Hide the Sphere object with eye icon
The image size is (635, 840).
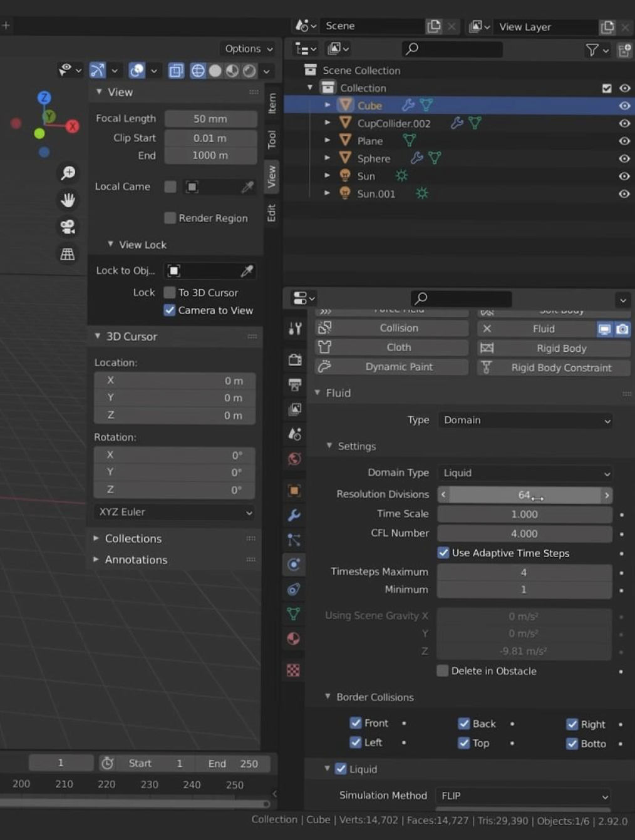pyautogui.click(x=624, y=158)
